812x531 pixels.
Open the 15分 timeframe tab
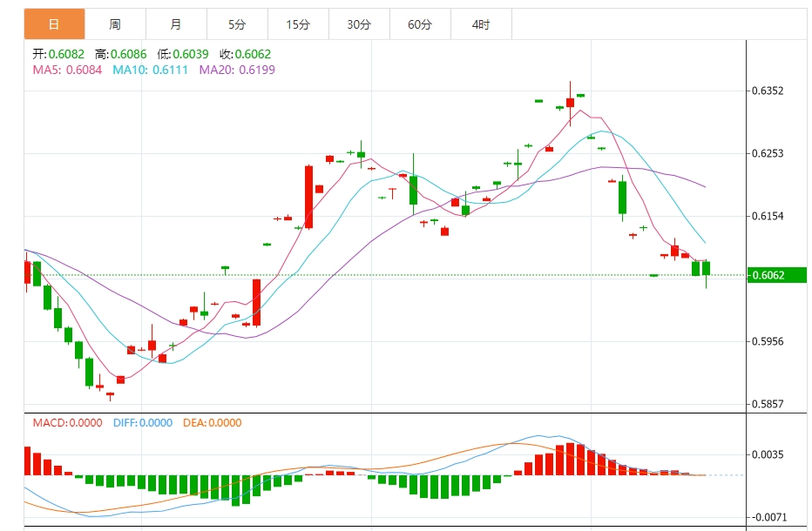(x=298, y=24)
